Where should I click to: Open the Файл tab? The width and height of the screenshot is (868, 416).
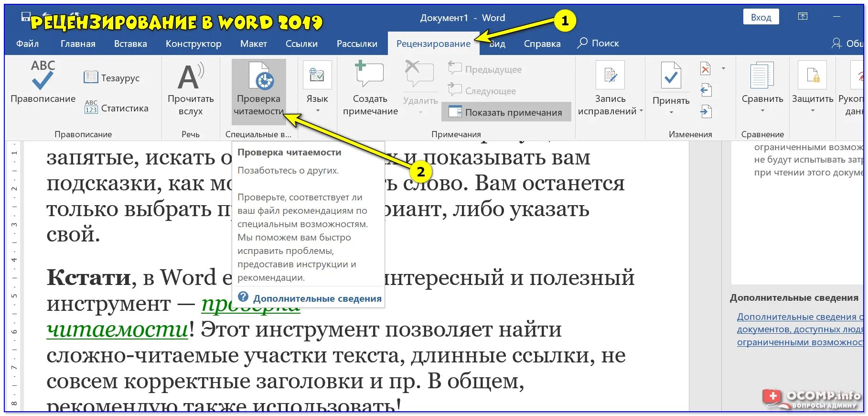click(27, 44)
